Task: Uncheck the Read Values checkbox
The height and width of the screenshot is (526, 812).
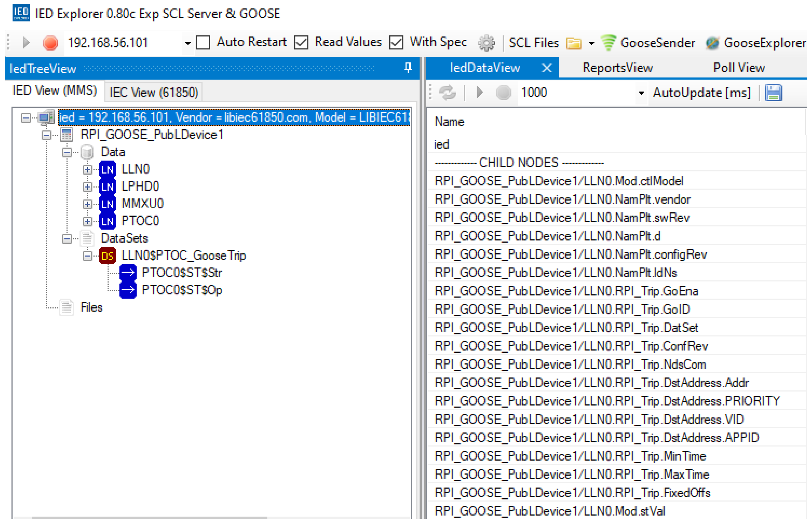Action: [x=301, y=43]
